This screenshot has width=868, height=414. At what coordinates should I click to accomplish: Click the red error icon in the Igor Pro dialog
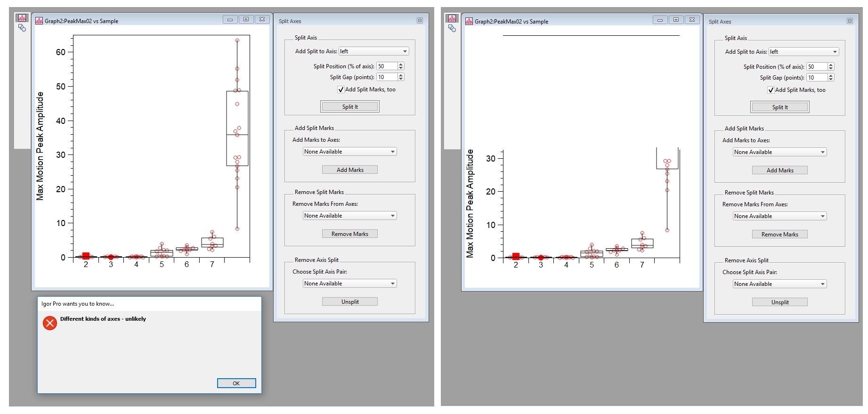coord(50,323)
